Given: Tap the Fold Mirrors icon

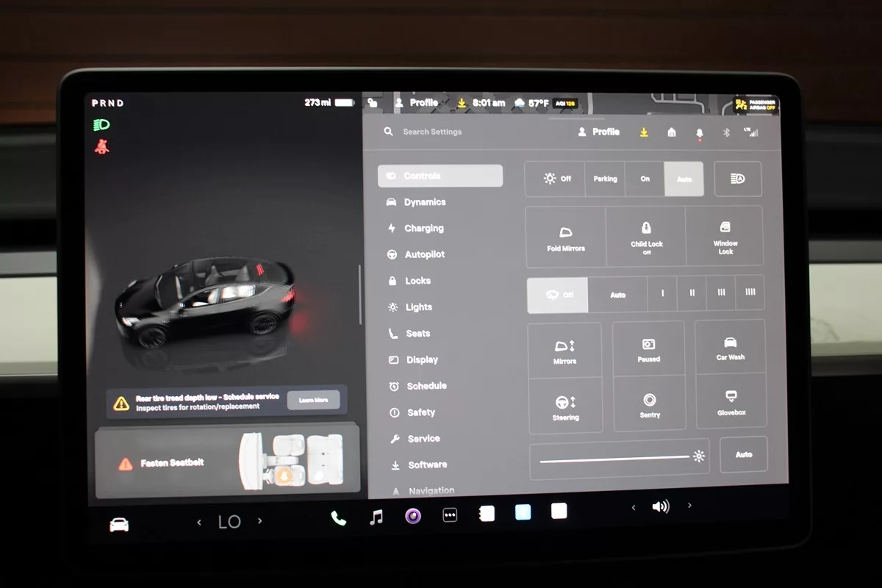Looking at the screenshot, I should point(565,237).
